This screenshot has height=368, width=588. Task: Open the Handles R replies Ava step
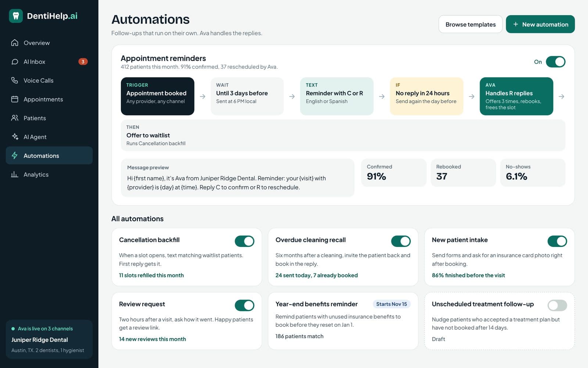point(516,96)
